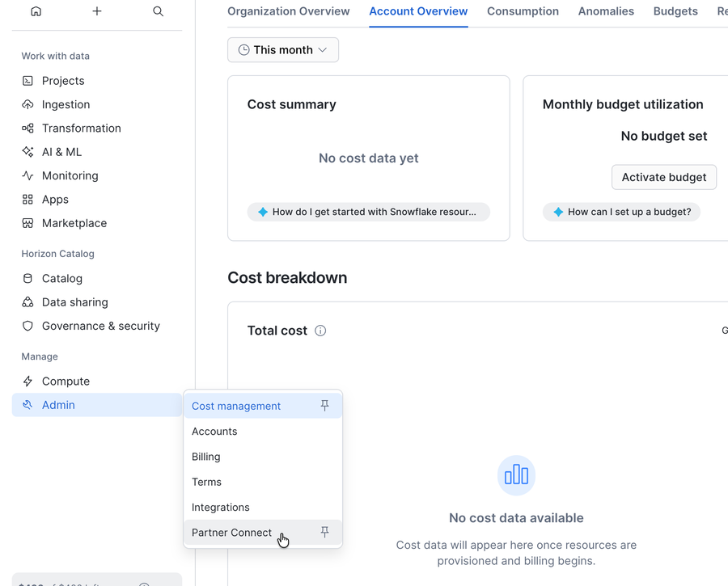
Task: Click the Marketplace storefront icon
Action: (x=28, y=223)
